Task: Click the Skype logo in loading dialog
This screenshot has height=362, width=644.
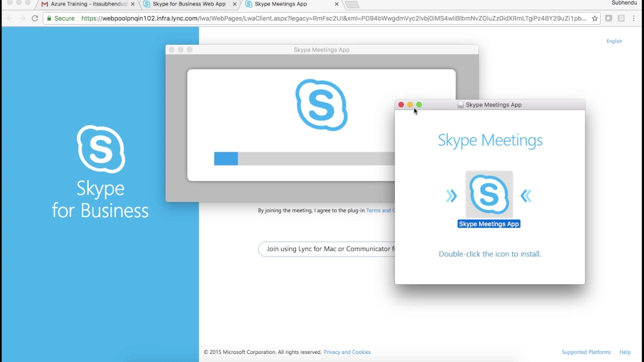Action: point(321,105)
